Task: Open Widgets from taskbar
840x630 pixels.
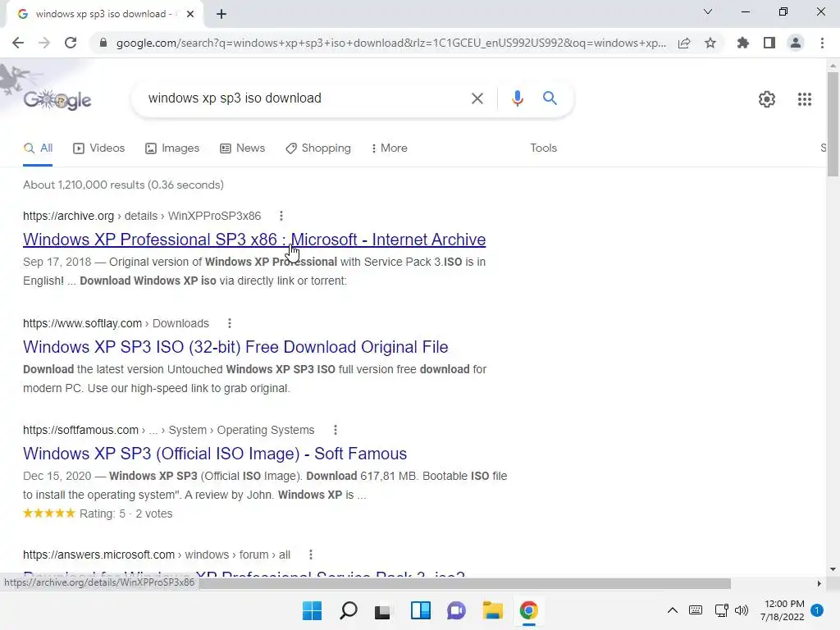Action: [x=421, y=610]
